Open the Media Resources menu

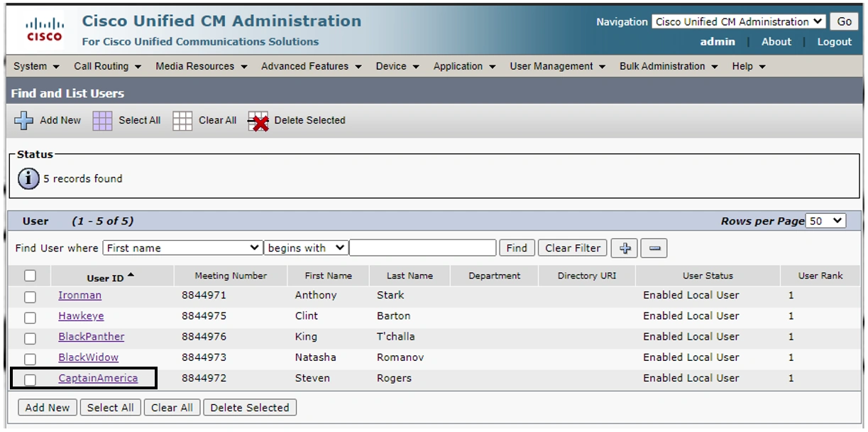click(201, 66)
